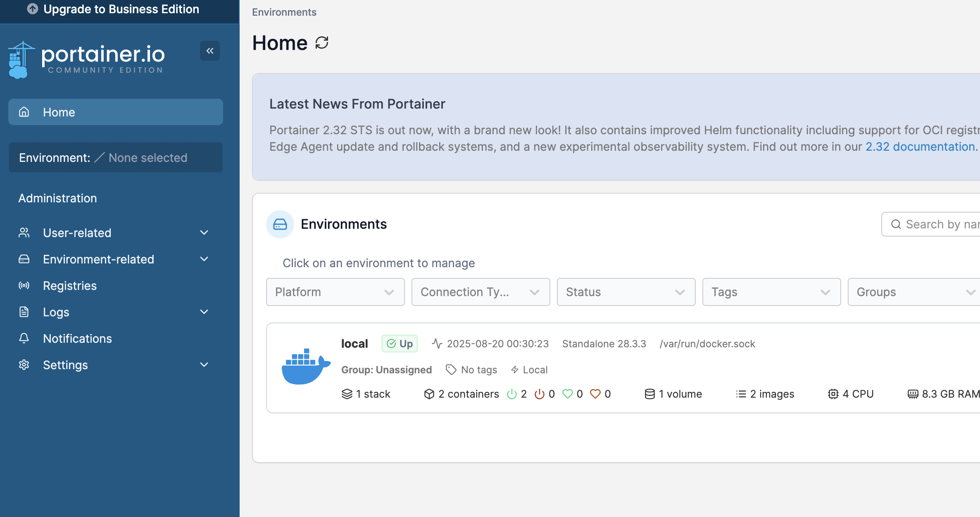Click the 2 images count text
Screen dimensions: 980x517
772,394
